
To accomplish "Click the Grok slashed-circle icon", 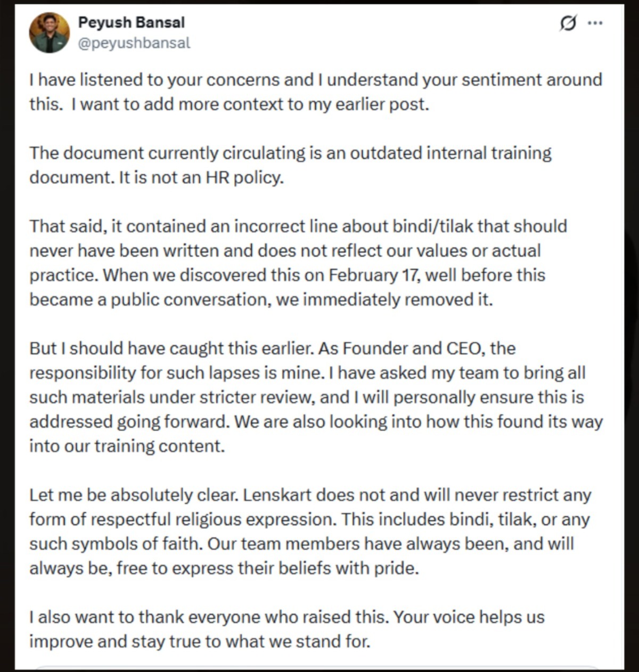I will [x=568, y=23].
